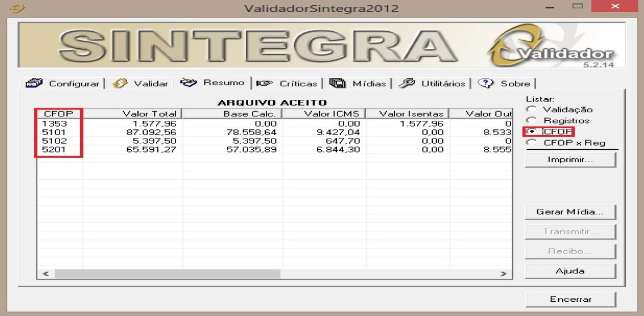Click Encerrar to exit the validator
Screen dimensions: 644x316
pos(571,299)
